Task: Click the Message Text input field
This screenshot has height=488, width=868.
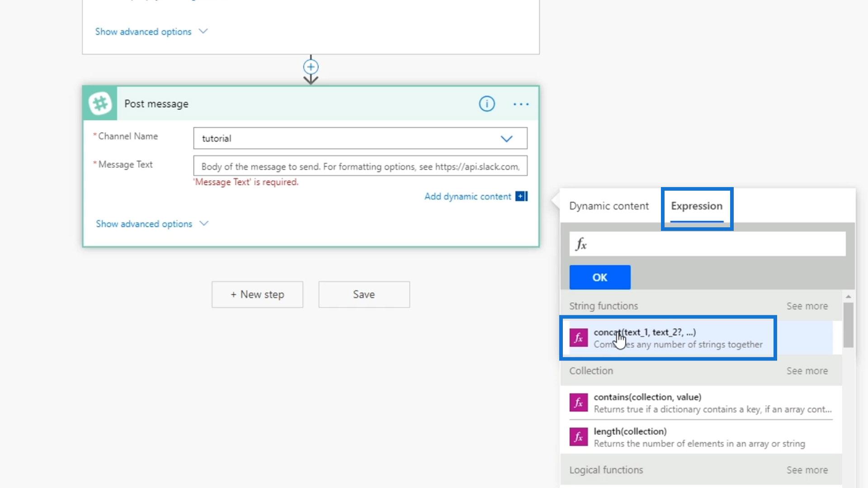Action: tap(360, 166)
